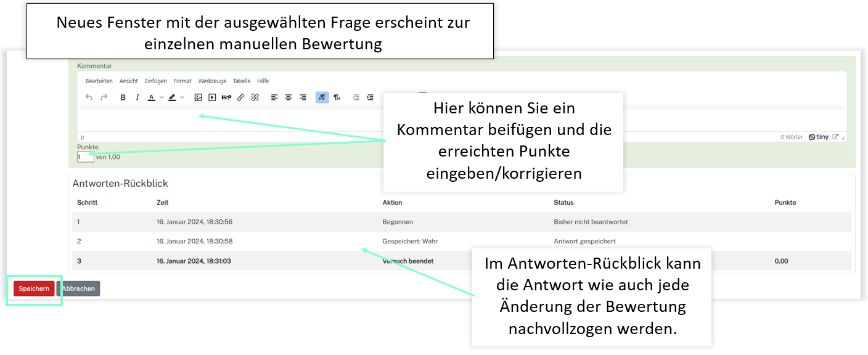This screenshot has height=355, width=868.
Task: Center-align text in comment editor
Action: [x=289, y=97]
